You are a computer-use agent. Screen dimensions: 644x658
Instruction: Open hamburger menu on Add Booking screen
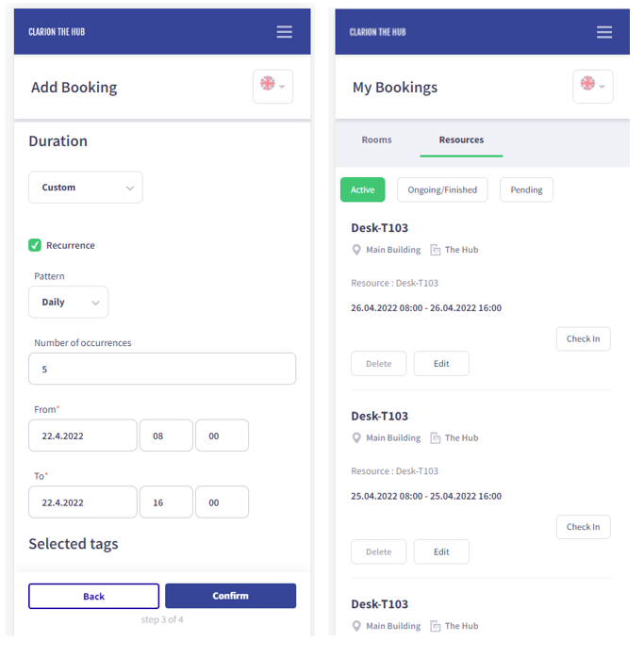284,32
